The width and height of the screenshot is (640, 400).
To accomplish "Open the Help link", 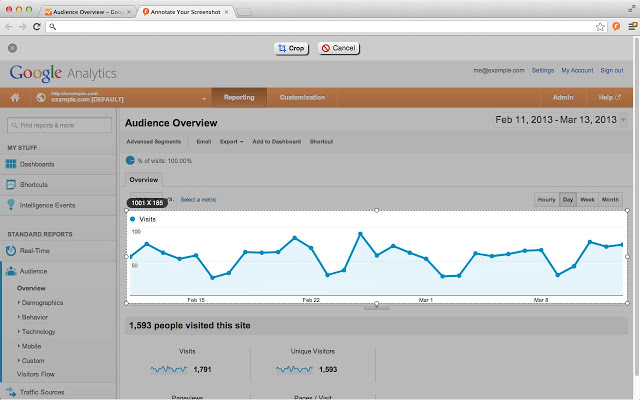I will pyautogui.click(x=609, y=98).
